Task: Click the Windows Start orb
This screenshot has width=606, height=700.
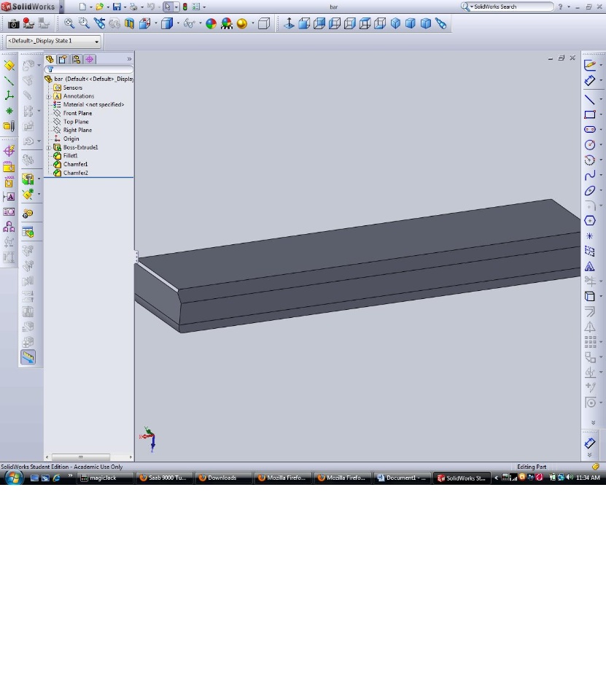Action: coord(13,478)
